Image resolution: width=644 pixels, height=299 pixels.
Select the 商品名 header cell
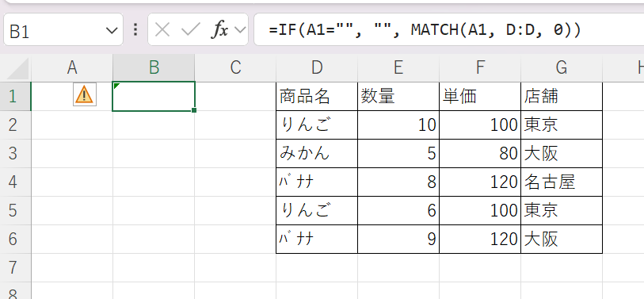pos(317,96)
